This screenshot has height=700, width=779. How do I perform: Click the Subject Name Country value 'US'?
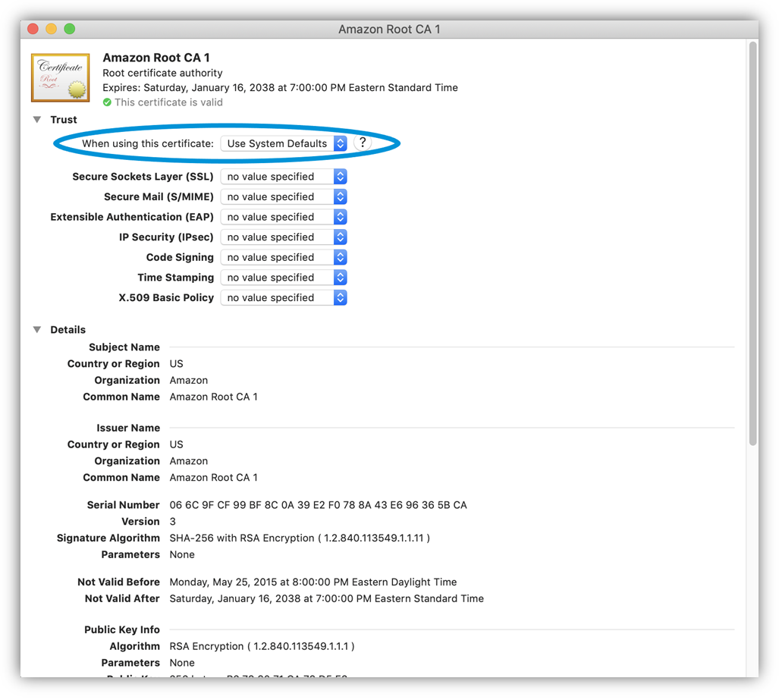[x=177, y=364]
